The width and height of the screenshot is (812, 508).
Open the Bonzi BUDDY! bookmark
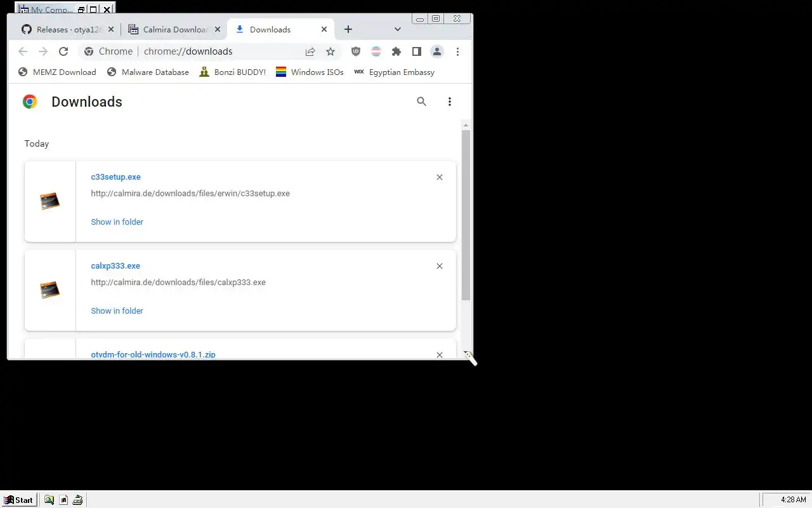[232, 72]
